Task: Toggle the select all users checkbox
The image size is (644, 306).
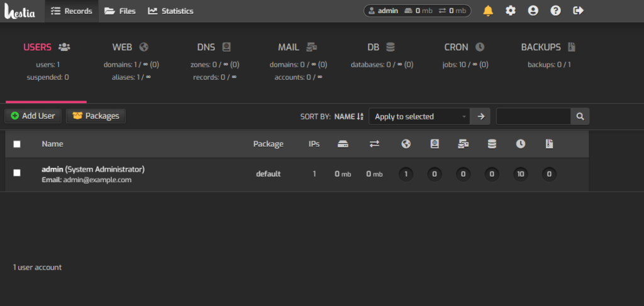Action: click(17, 144)
